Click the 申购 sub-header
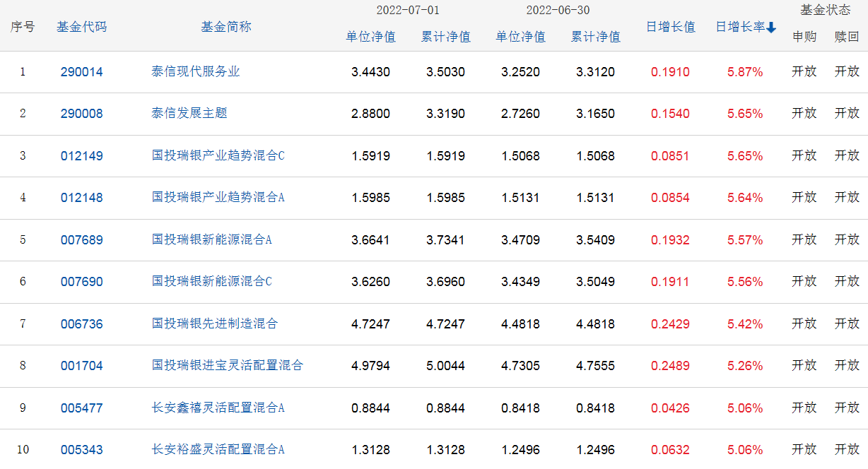Viewport: 868px width, 469px height. coord(804,37)
